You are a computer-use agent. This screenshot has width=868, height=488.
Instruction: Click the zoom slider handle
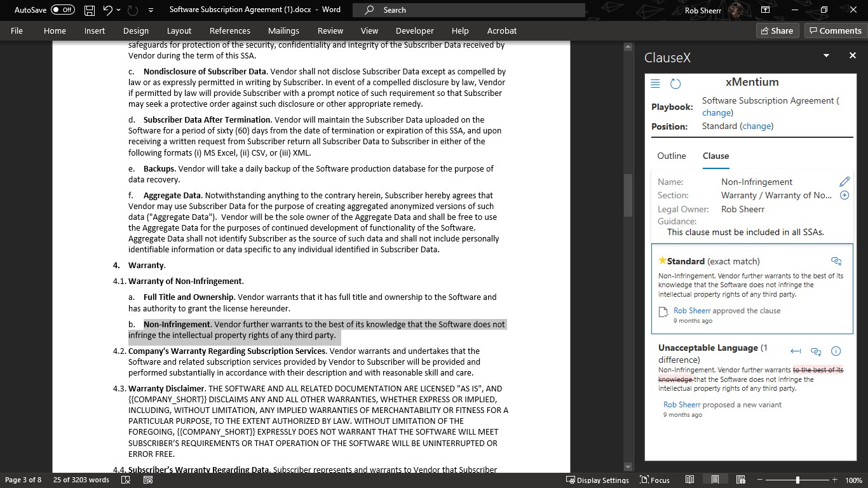[797, 480]
